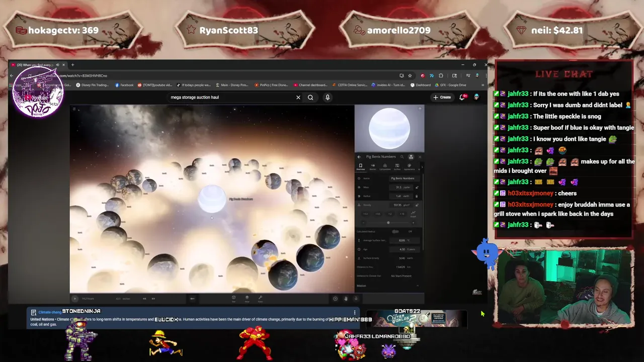Open the Add tool in simulation bottom bar
The width and height of the screenshot is (644, 362).
pos(233,299)
